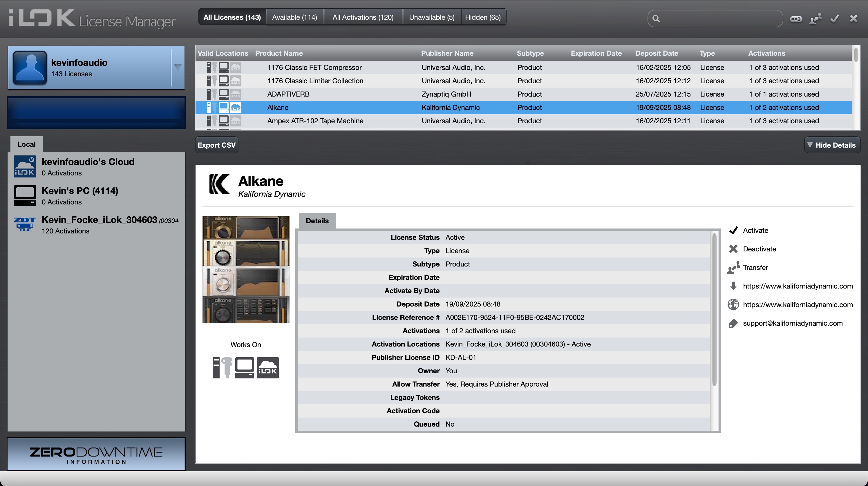Open the kaliforniadynamic.com download link
Screen dimensions: 868x486
pyautogui.click(x=798, y=286)
